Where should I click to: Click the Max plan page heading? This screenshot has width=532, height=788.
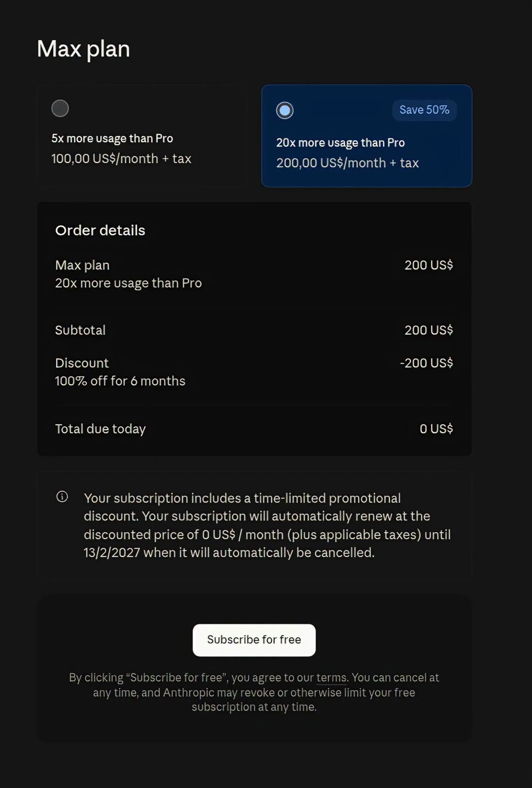pyautogui.click(x=83, y=49)
